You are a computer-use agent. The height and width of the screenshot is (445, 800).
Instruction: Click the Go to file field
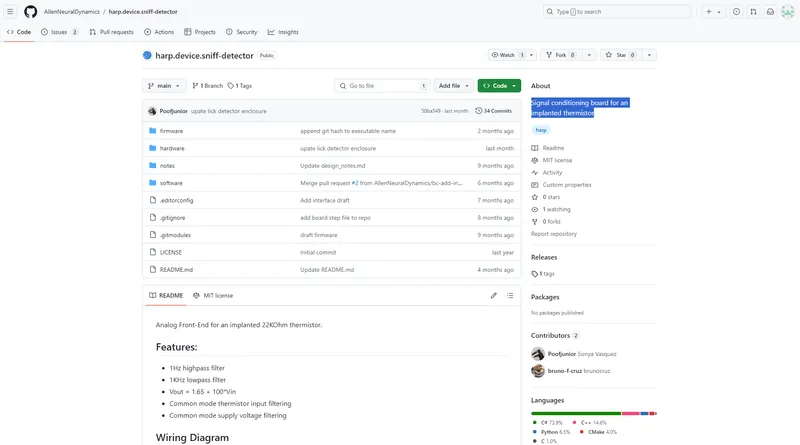[x=382, y=86]
